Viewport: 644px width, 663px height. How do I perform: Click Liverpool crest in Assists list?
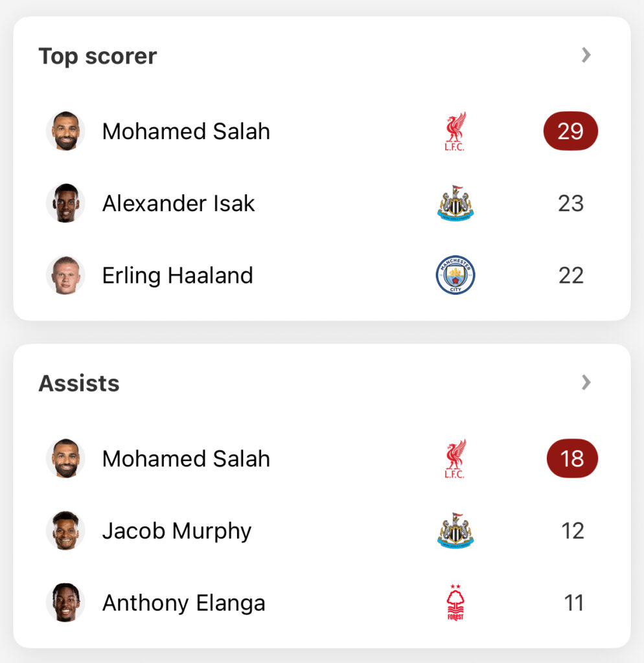tap(455, 459)
